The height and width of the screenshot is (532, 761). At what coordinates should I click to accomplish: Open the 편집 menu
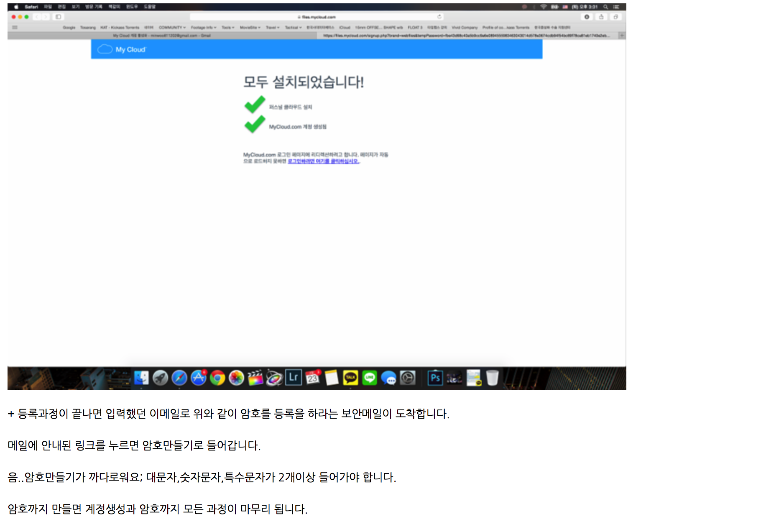tap(62, 7)
